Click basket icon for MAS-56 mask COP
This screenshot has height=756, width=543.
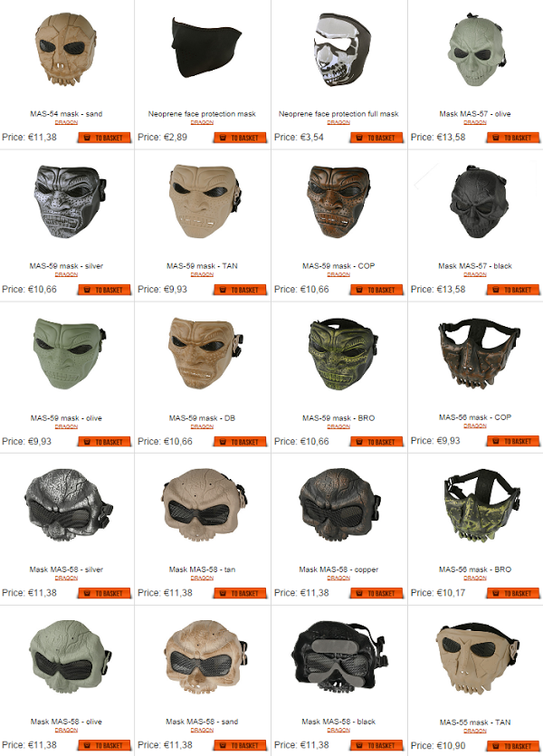tap(496, 441)
